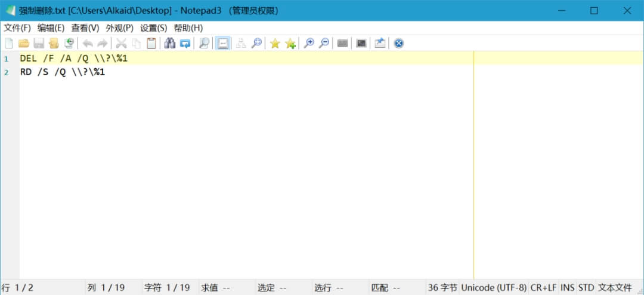Open a file with the folder icon
The image size is (644, 295).
24,43
